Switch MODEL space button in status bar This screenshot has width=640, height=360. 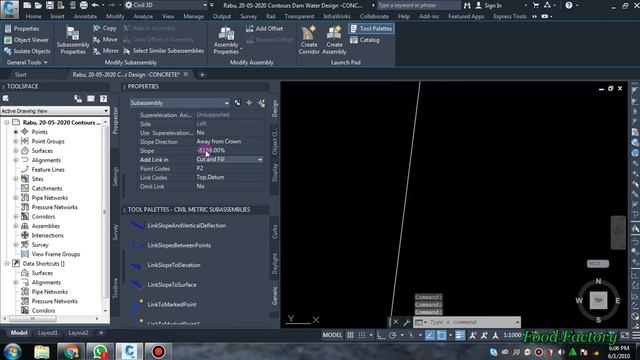tap(332, 335)
